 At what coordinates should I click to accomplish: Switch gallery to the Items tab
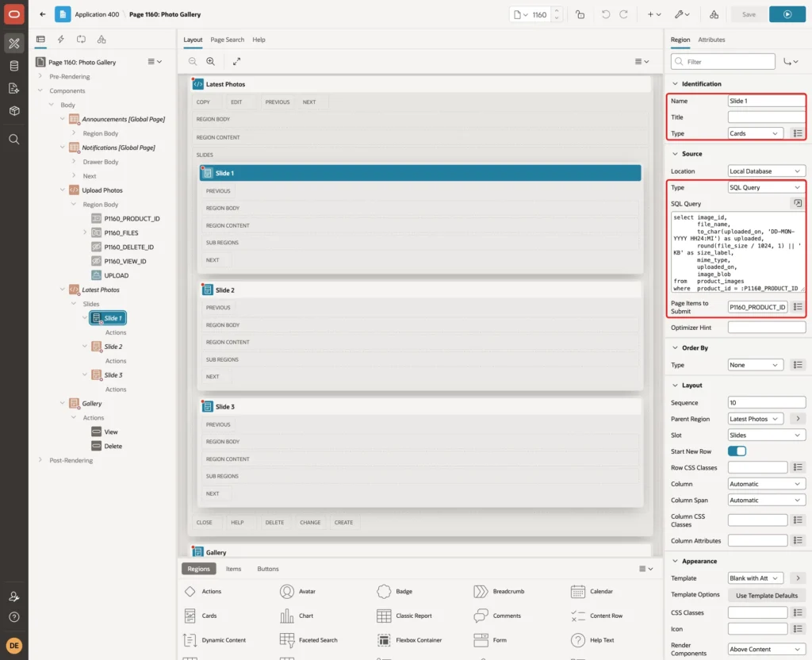point(234,569)
